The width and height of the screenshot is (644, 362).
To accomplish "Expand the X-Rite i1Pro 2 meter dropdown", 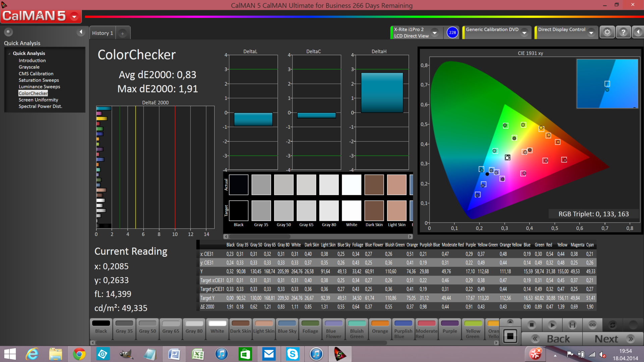I will (x=435, y=33).
